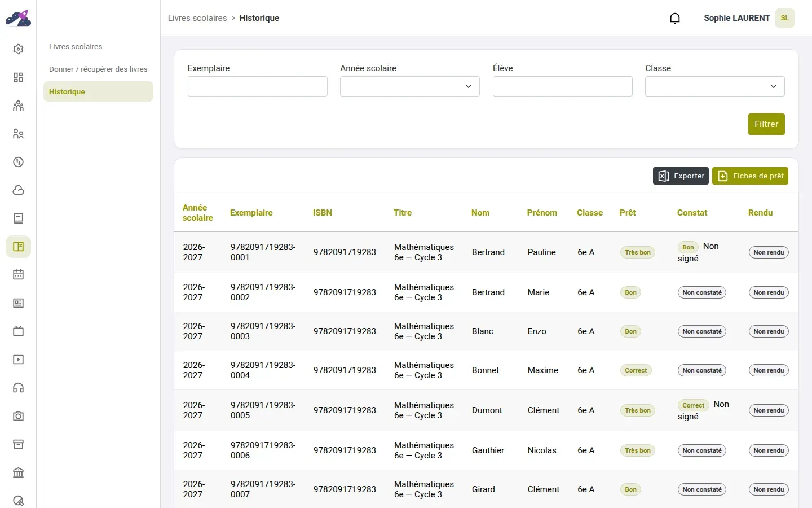The image size is (812, 508).
Task: Open the headphones icon in sidebar
Action: (x=18, y=388)
